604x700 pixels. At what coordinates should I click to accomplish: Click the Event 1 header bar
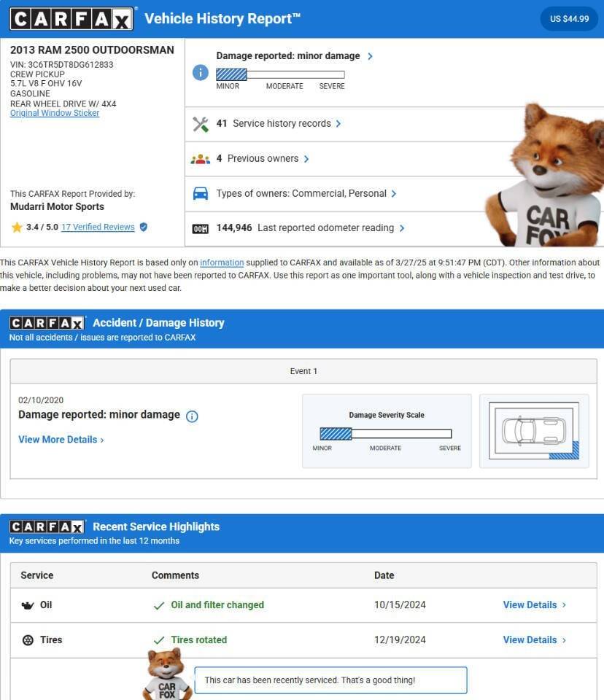[303, 371]
